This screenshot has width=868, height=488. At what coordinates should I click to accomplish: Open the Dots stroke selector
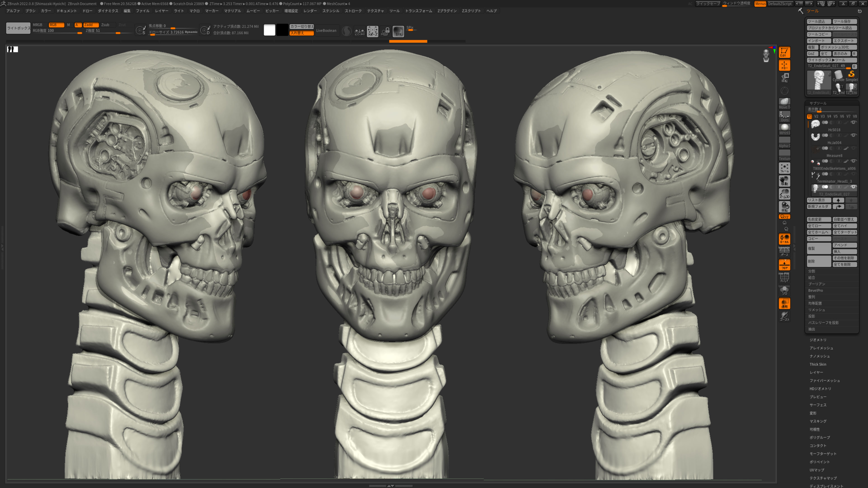(784, 116)
